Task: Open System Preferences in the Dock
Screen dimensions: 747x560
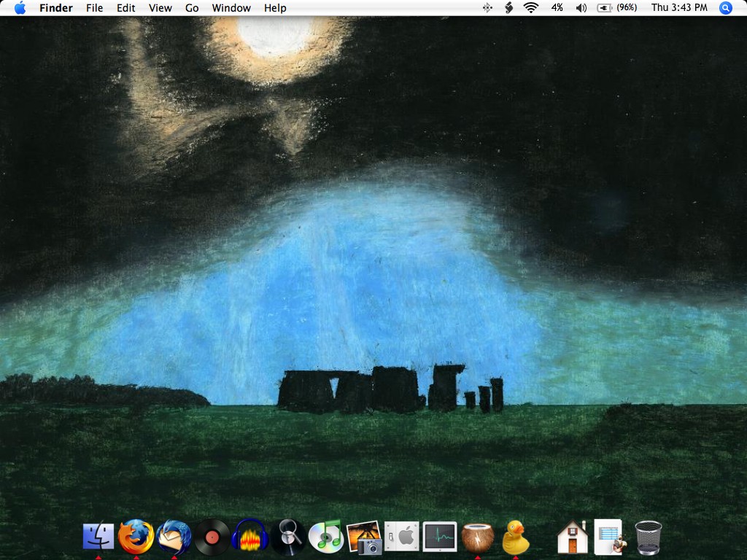Action: coord(402,537)
